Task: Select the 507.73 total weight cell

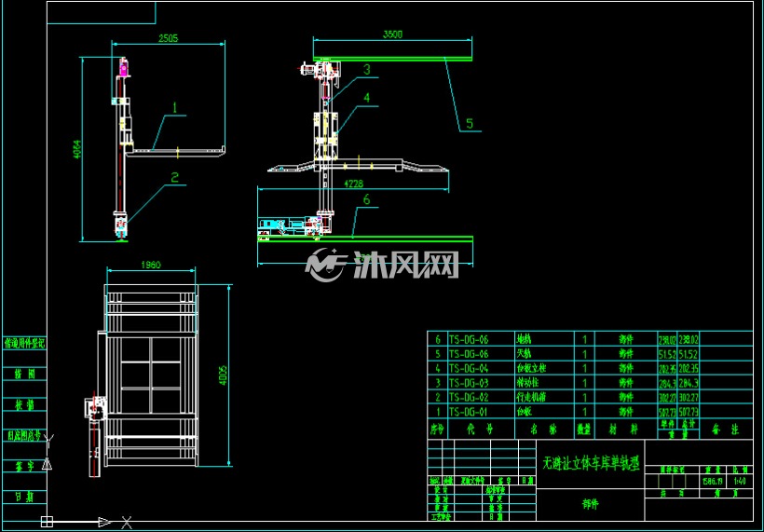Action: [x=689, y=412]
